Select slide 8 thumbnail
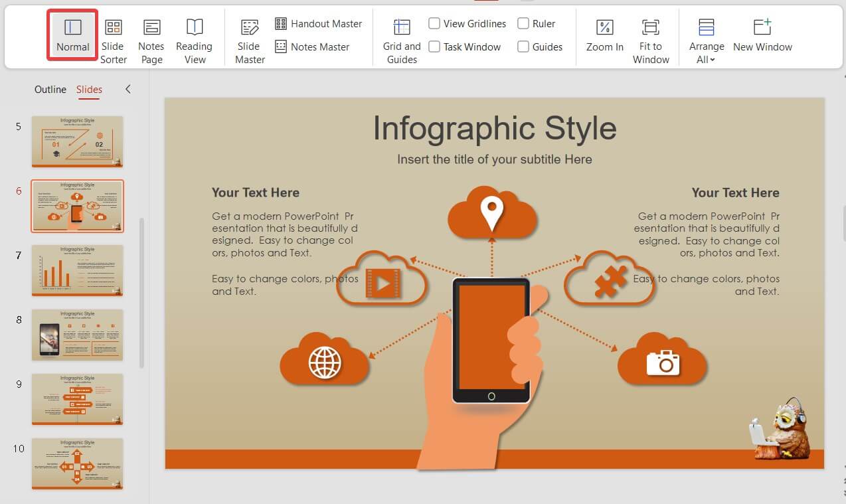 [77, 335]
